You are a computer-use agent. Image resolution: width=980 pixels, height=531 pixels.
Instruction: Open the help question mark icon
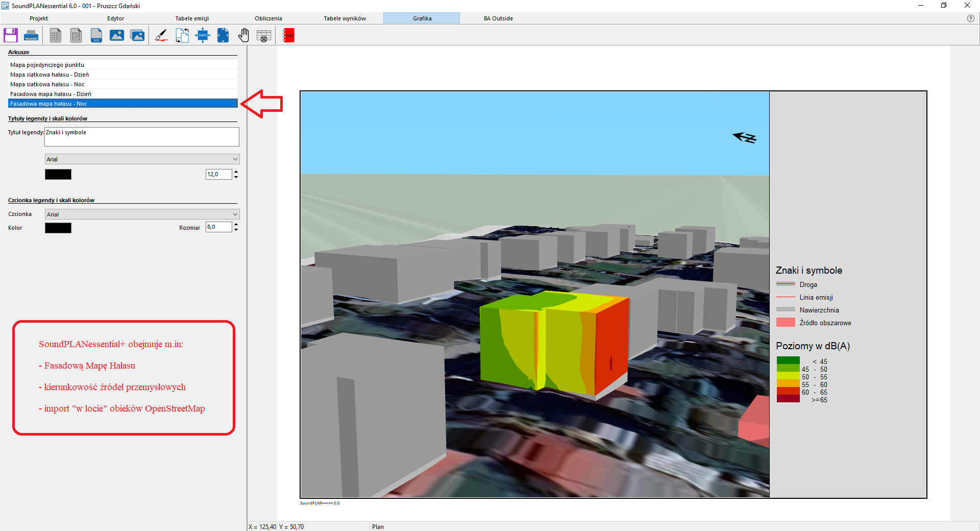coord(970,18)
